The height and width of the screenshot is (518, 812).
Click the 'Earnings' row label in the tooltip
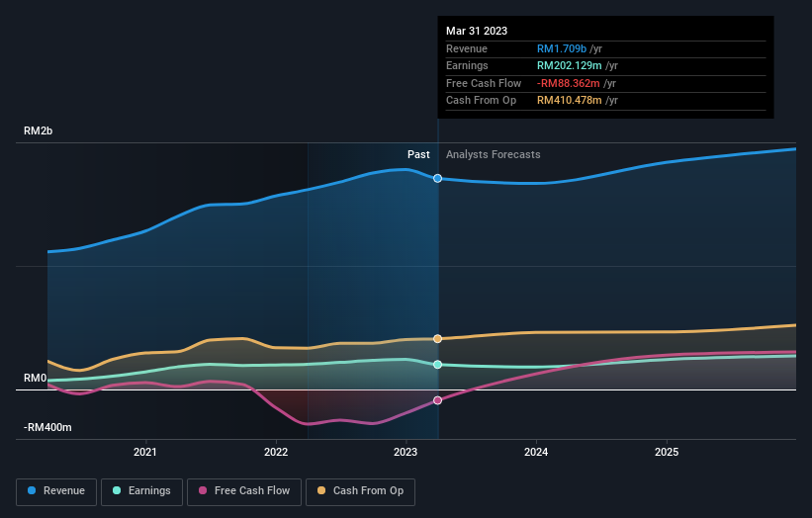pyautogui.click(x=467, y=65)
